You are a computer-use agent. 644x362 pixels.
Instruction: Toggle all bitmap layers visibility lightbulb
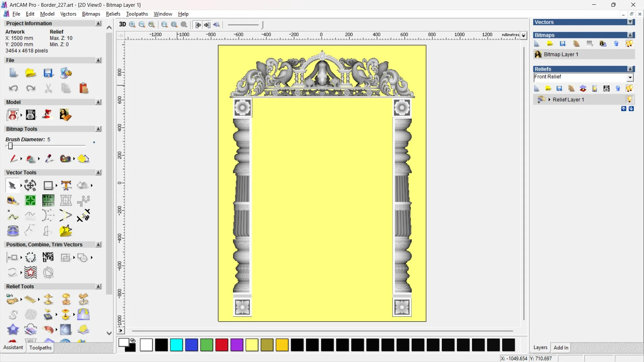point(629,44)
